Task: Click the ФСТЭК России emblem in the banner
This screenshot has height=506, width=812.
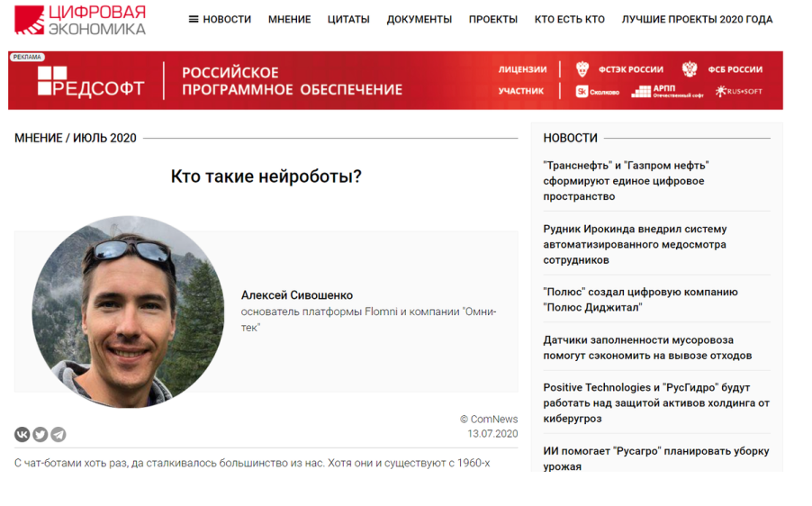Action: [x=583, y=69]
